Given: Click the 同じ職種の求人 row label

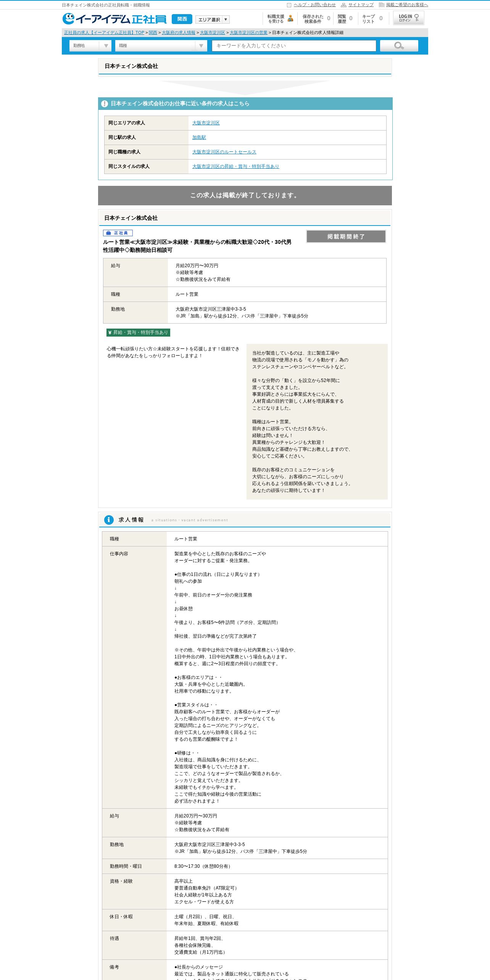Looking at the screenshot, I should point(124,152).
